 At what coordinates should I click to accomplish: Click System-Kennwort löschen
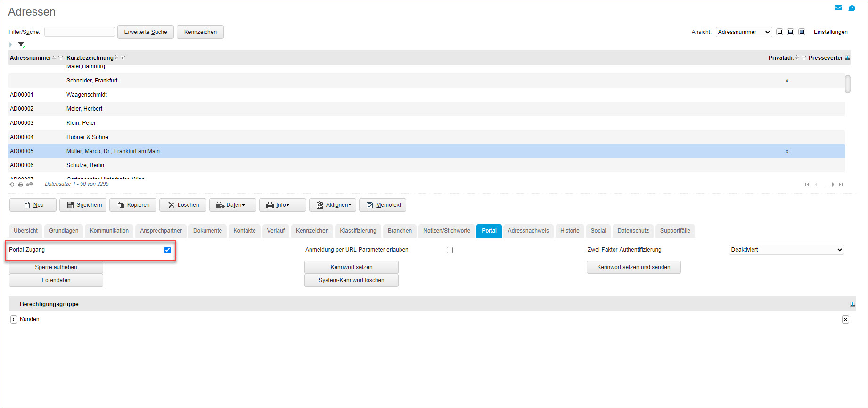pyautogui.click(x=352, y=280)
